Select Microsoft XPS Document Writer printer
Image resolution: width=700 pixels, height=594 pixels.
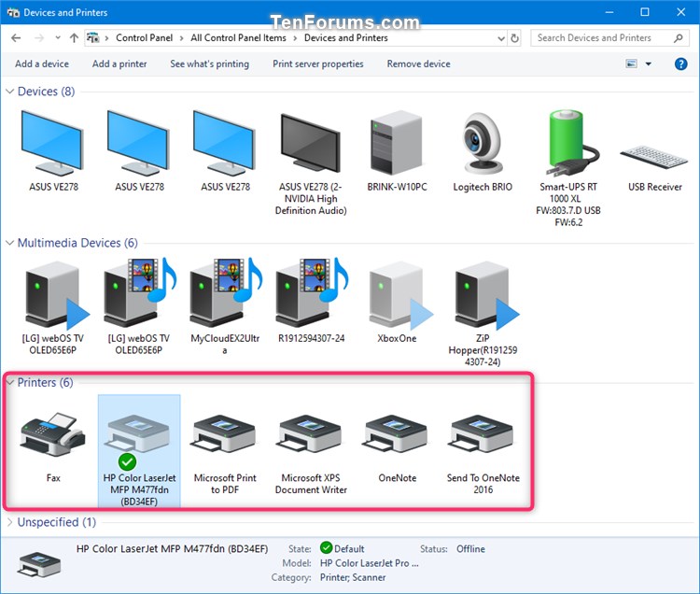[310, 434]
